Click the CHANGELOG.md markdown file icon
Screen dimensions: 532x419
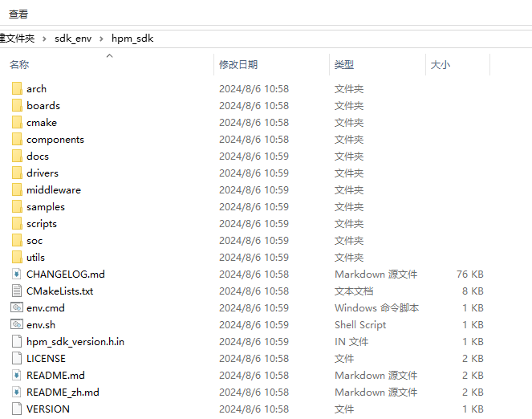click(17, 274)
